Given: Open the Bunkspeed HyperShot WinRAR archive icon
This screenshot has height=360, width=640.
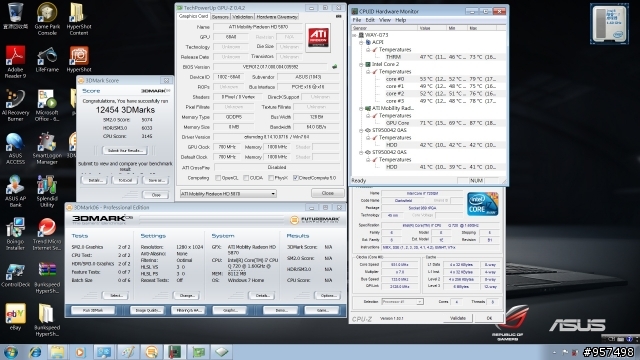Looking at the screenshot, I should click(47, 278).
